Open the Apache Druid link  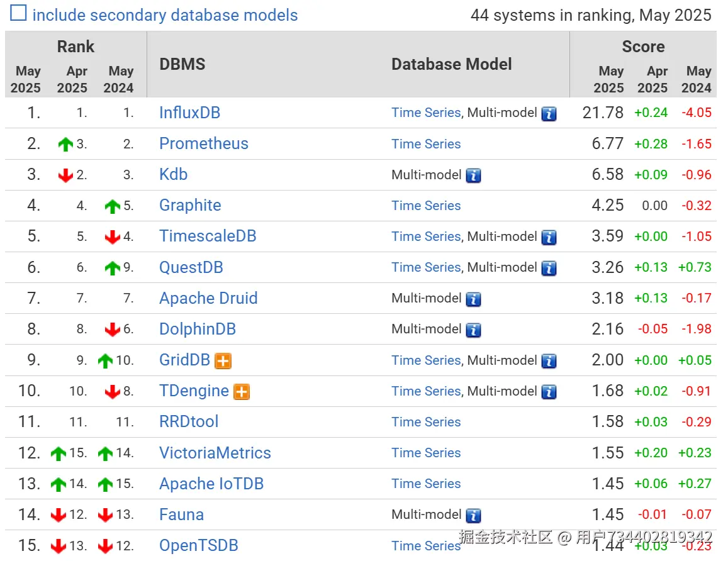tap(208, 298)
